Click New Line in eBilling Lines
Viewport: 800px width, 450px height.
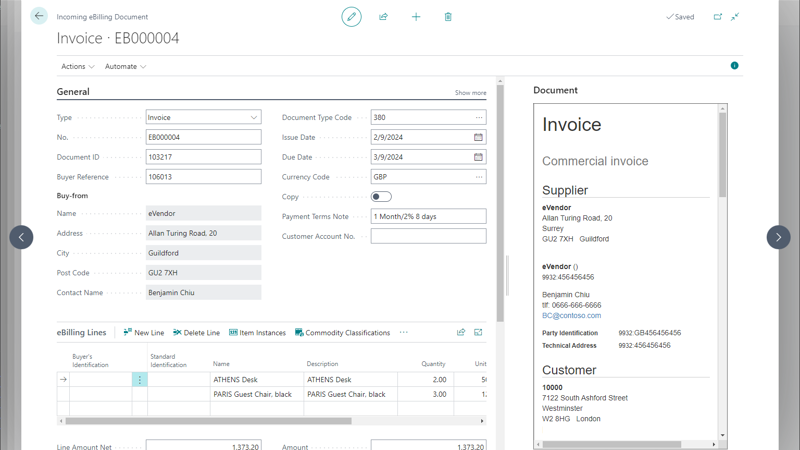pyautogui.click(x=143, y=333)
